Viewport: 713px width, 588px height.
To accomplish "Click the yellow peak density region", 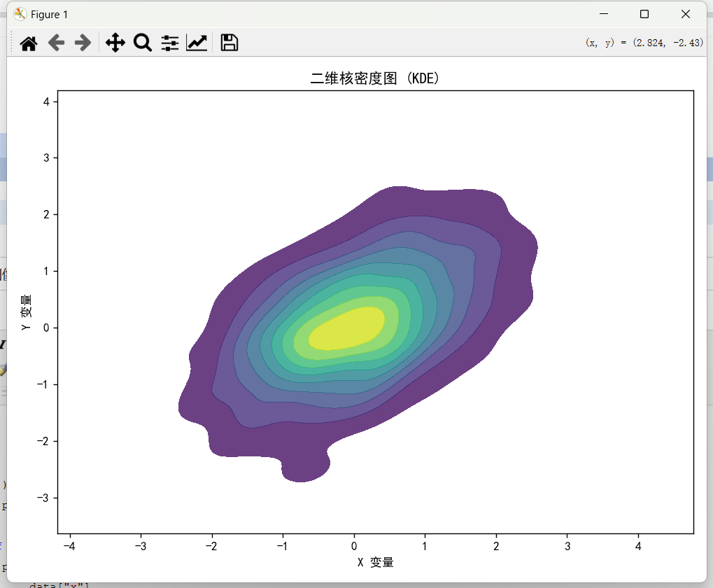I will [347, 328].
